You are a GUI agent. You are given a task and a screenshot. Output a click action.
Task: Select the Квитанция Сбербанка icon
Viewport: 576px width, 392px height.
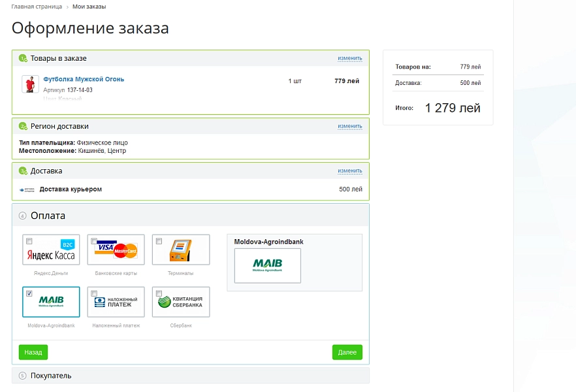[181, 302]
